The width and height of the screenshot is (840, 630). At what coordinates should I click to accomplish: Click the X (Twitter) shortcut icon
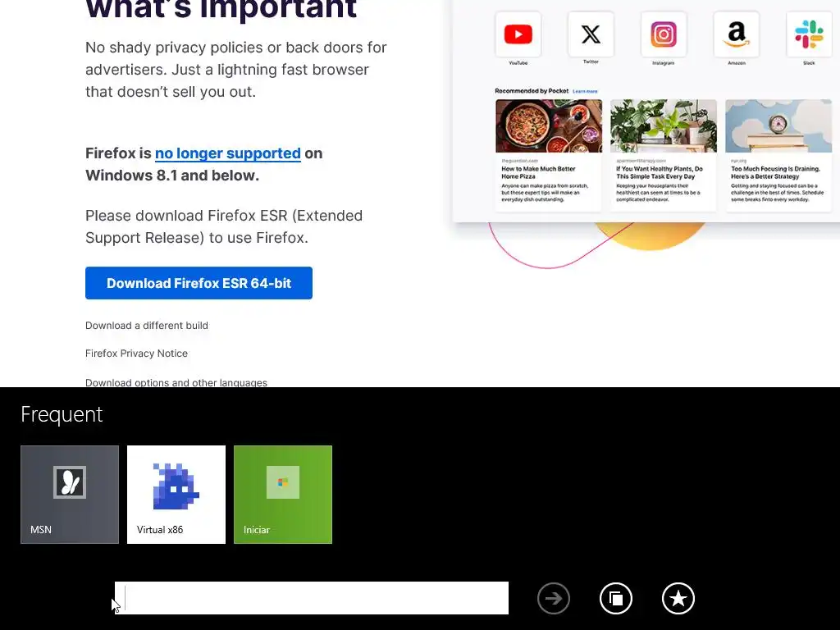(x=591, y=34)
